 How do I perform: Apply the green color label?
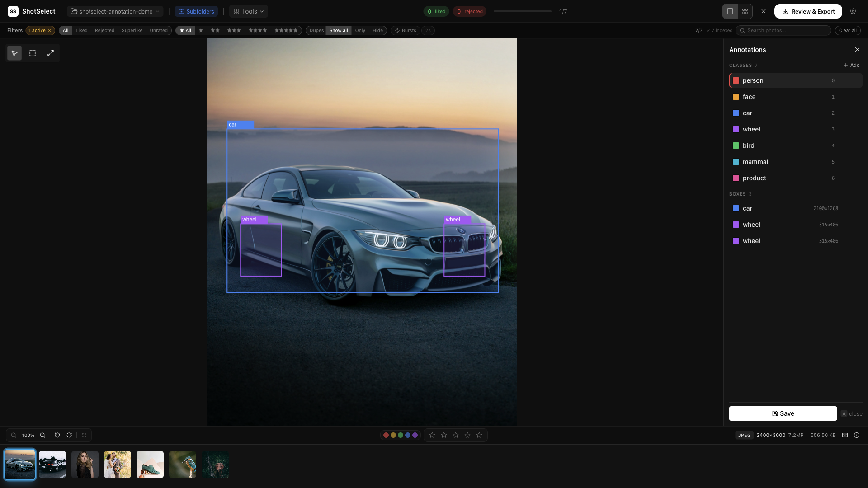tap(400, 435)
